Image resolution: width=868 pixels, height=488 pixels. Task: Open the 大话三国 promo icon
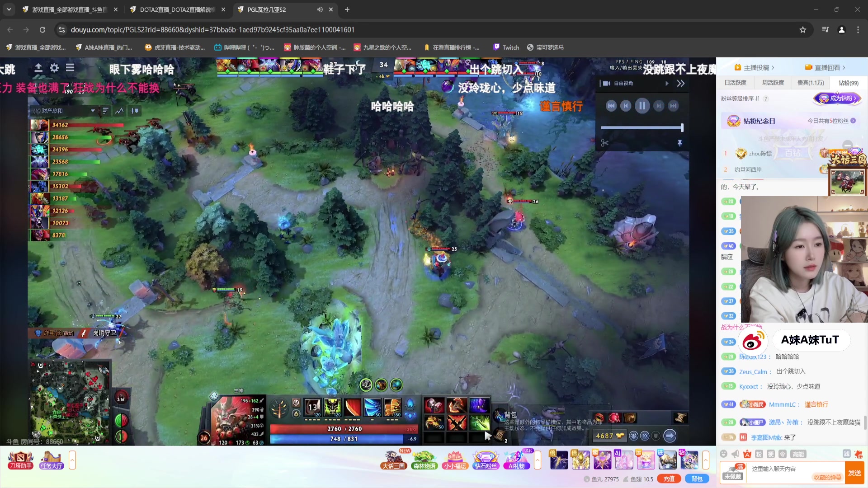393,460
